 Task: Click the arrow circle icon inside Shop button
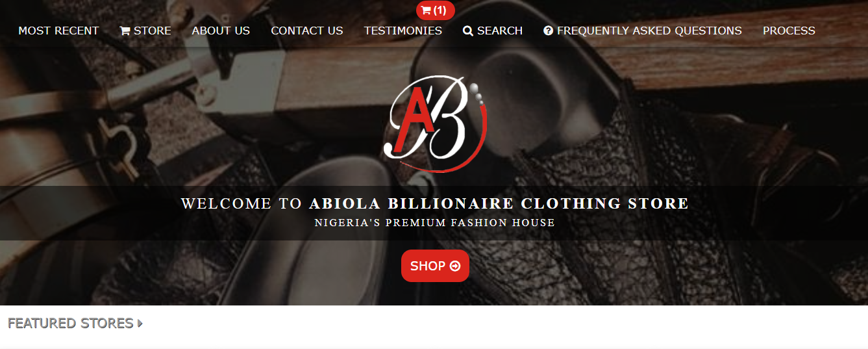click(455, 266)
